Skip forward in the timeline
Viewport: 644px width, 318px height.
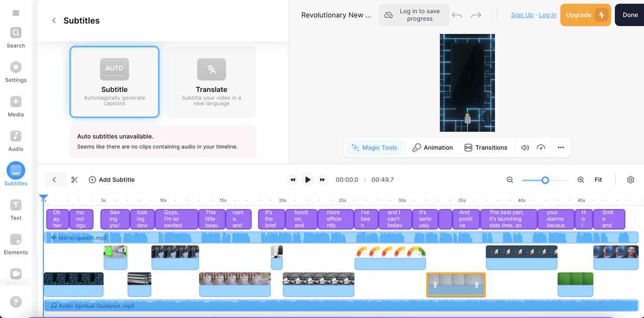tap(323, 180)
